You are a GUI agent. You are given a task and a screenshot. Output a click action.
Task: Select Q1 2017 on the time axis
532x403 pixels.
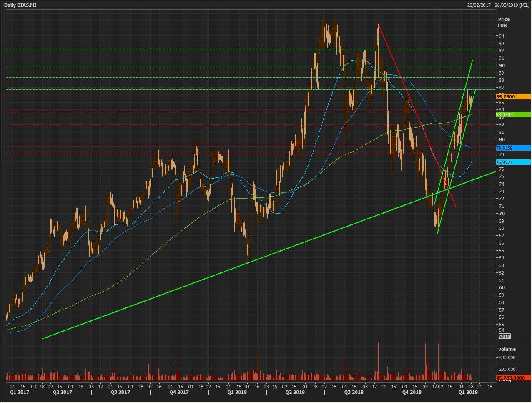(19, 392)
